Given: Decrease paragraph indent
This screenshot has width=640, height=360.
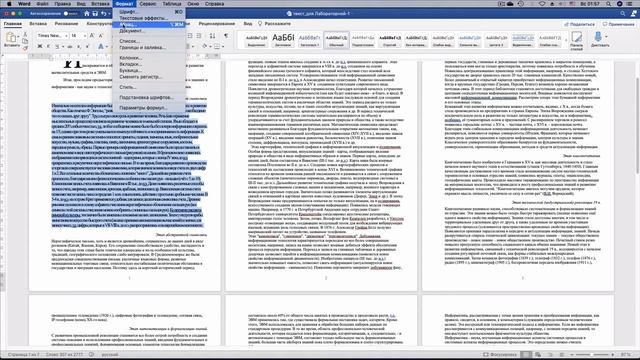Looking at the screenshot, I should pos(190,36).
